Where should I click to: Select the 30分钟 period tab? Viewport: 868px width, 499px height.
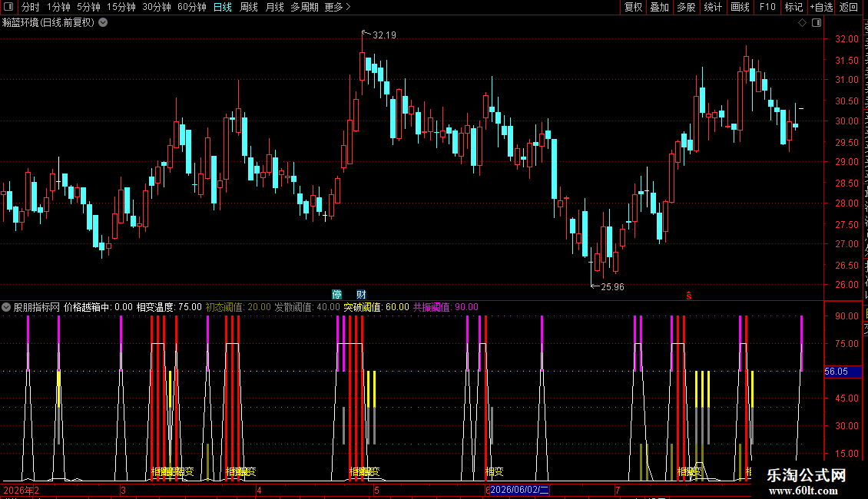point(157,7)
